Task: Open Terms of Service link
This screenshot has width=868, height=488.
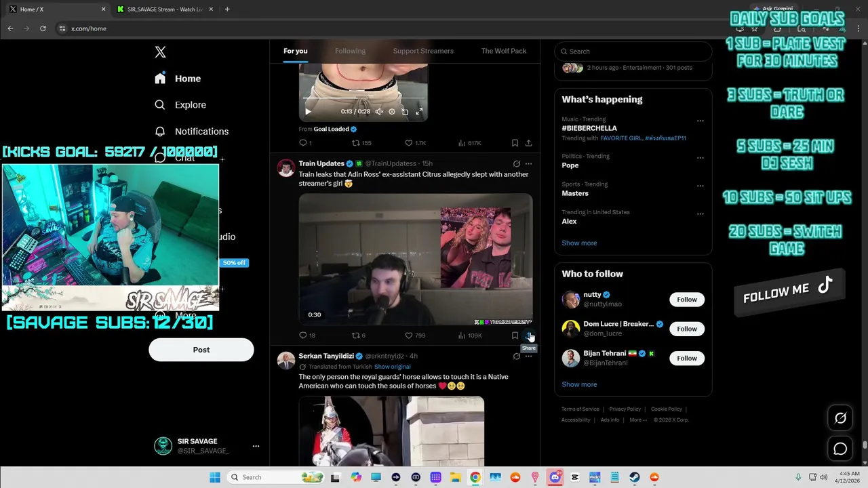Action: click(580, 409)
